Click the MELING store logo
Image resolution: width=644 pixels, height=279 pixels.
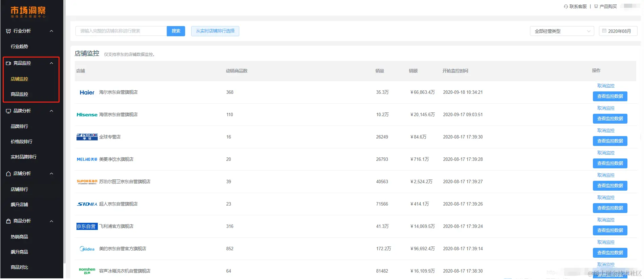point(87,159)
